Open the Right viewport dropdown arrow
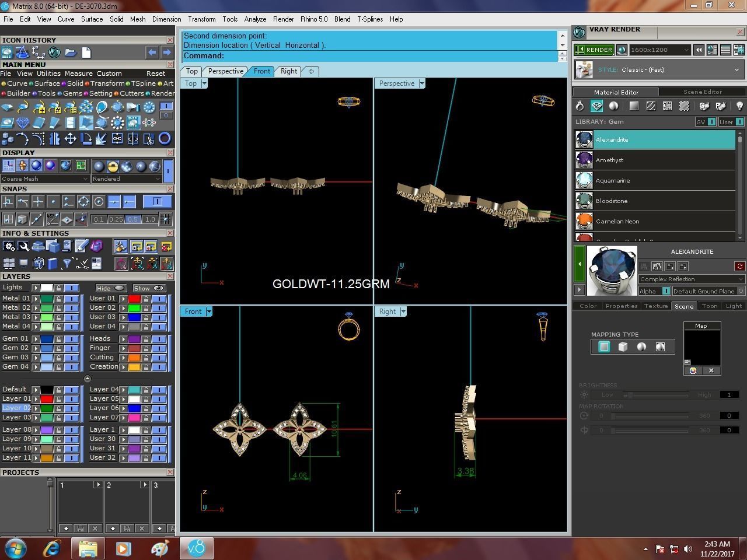This screenshot has height=560, width=747. (403, 311)
